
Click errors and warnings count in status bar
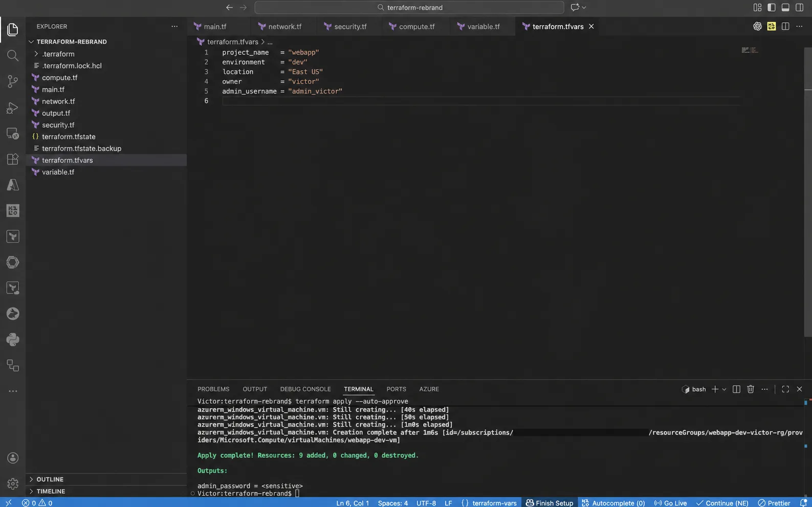pyautogui.click(x=37, y=503)
